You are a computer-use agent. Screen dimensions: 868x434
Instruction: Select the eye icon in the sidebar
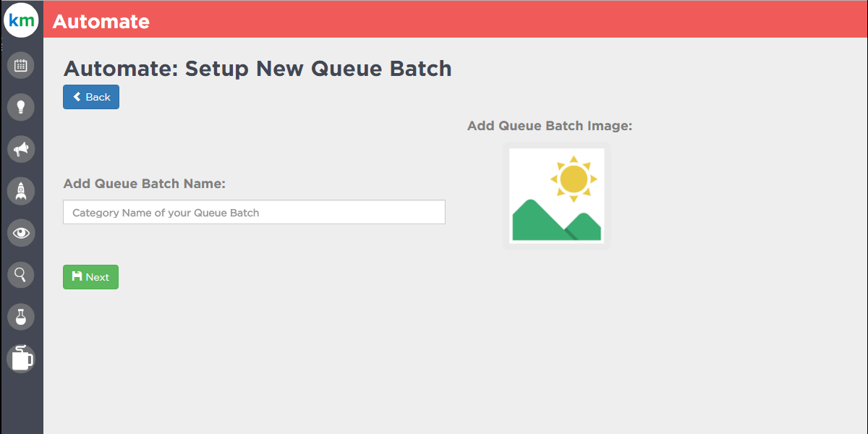(21, 233)
